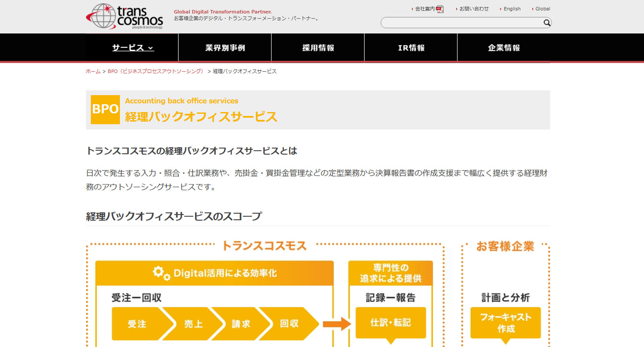Switch to the English site

[512, 9]
